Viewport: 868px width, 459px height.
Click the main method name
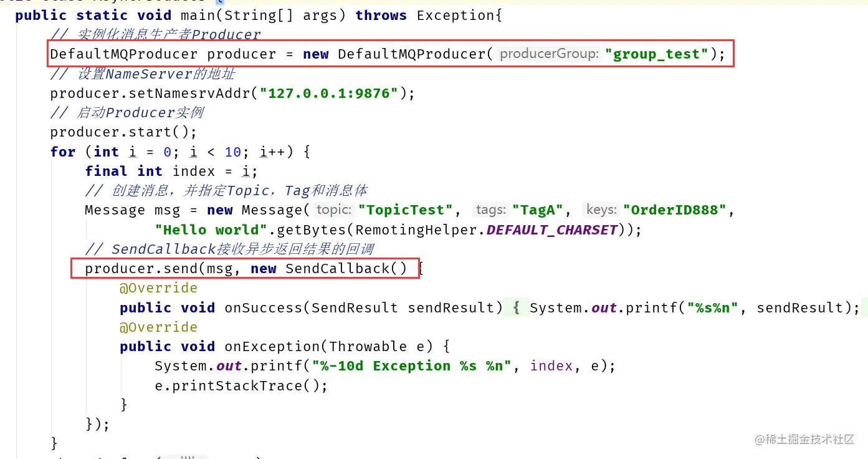click(198, 15)
